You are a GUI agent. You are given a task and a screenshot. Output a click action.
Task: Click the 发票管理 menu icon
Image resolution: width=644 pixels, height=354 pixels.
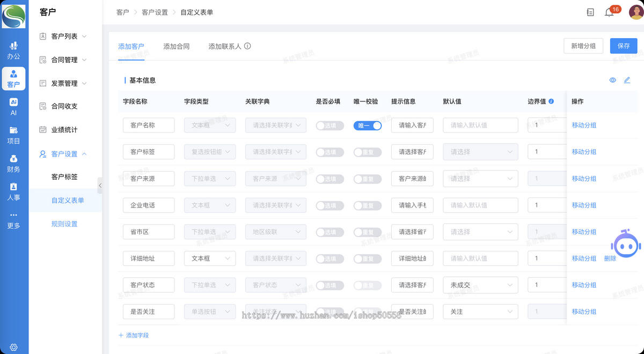point(43,83)
